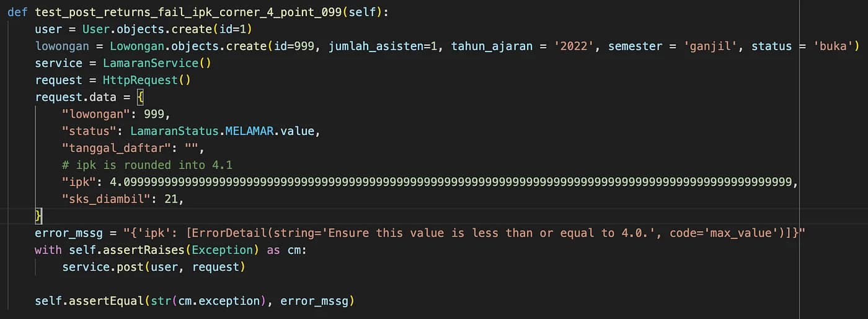Select the LamaranService constructor call

click(x=151, y=63)
